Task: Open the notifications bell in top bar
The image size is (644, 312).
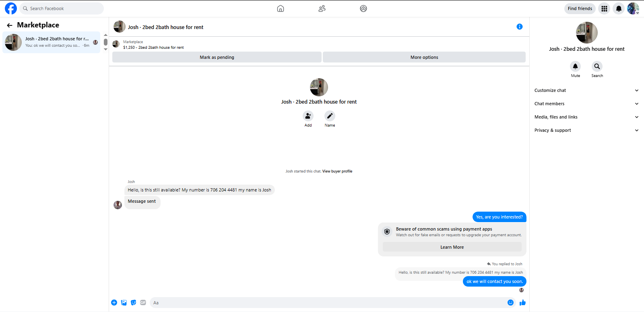Action: coord(619,8)
